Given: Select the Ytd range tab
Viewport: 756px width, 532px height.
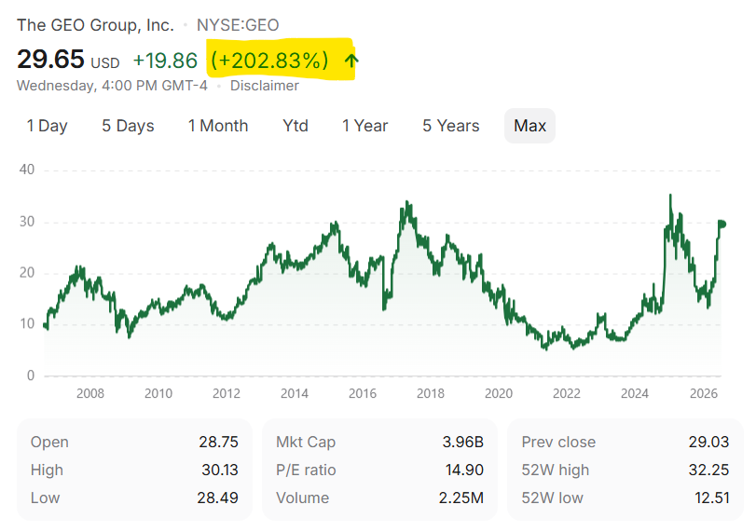Looking at the screenshot, I should click(296, 126).
